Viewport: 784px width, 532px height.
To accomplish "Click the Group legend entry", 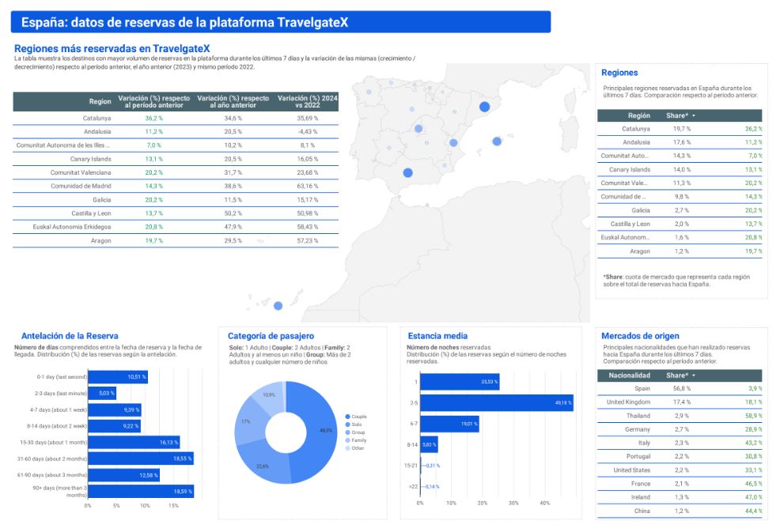I will pyautogui.click(x=355, y=432).
